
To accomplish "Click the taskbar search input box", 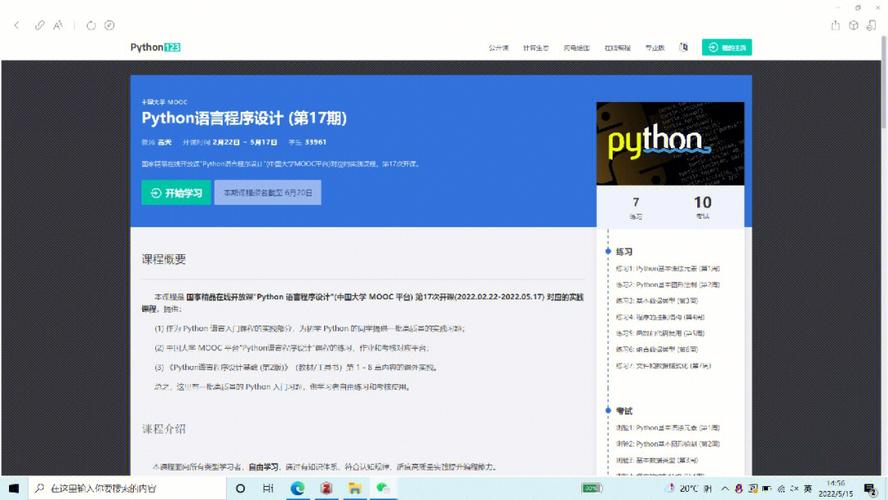I will 127,488.
